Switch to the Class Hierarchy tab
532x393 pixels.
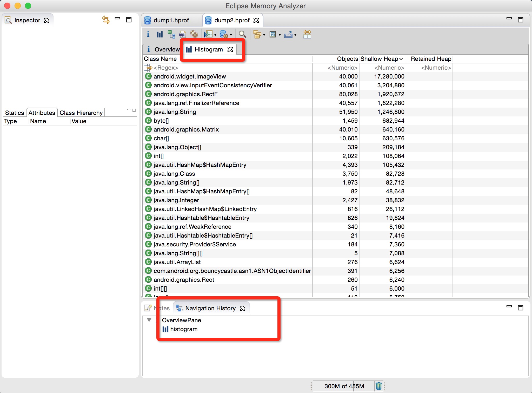click(81, 113)
